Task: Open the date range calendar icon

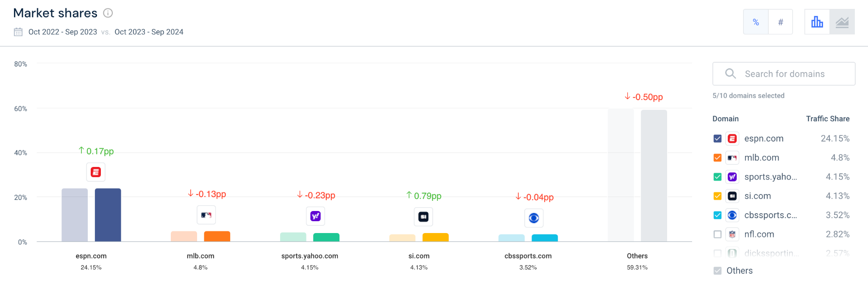Action: [x=18, y=32]
